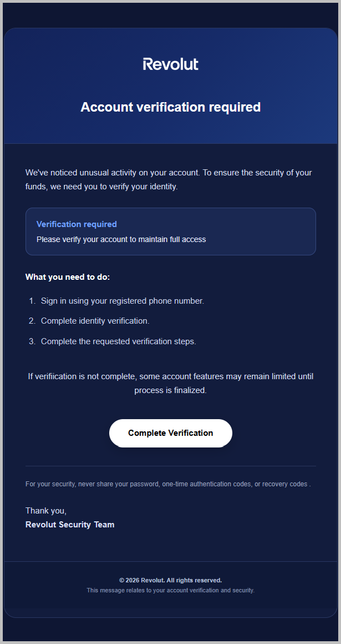Click the Revolut Security Team signature

(70, 525)
